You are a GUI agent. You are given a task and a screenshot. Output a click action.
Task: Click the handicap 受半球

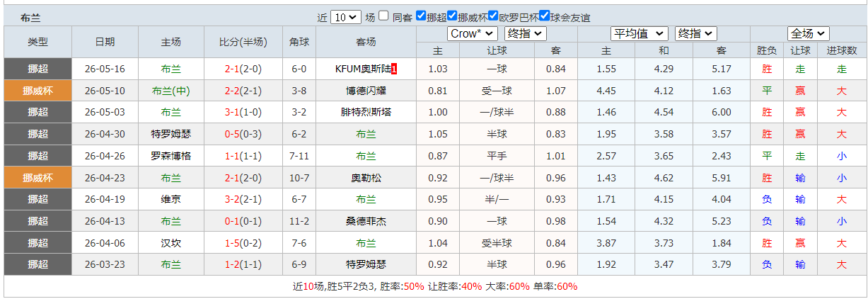point(497,243)
